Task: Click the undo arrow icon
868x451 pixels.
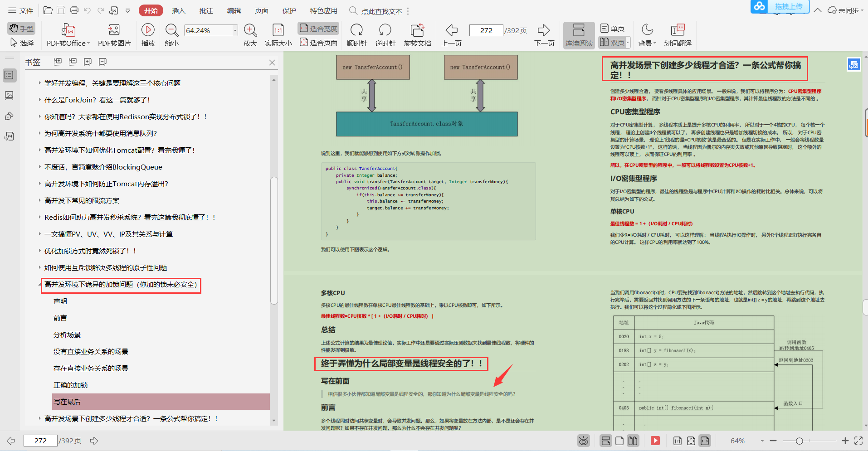Action: tap(88, 10)
